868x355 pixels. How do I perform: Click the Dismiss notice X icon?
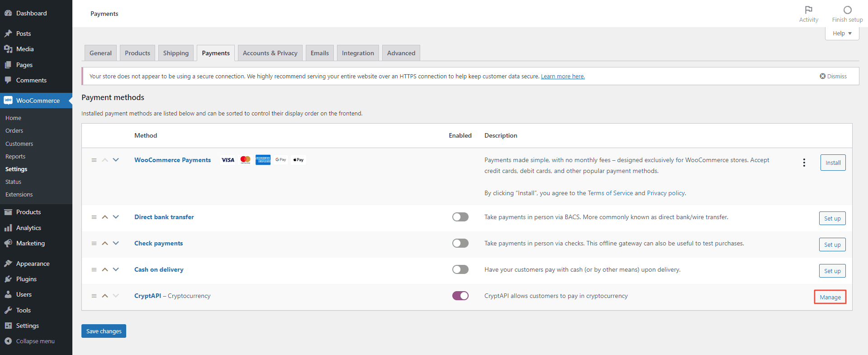coord(823,76)
